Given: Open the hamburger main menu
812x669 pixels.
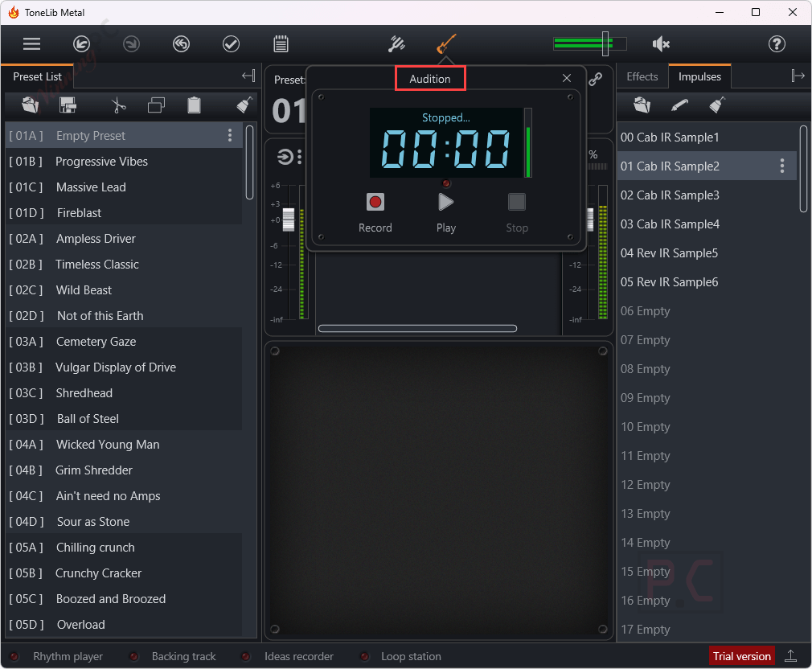Looking at the screenshot, I should click(x=31, y=44).
